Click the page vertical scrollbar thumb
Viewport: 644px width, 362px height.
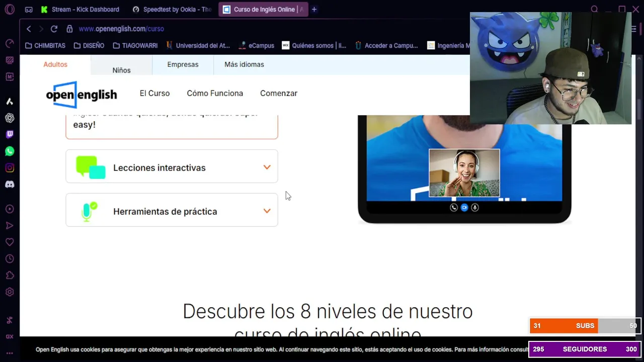coord(640,109)
